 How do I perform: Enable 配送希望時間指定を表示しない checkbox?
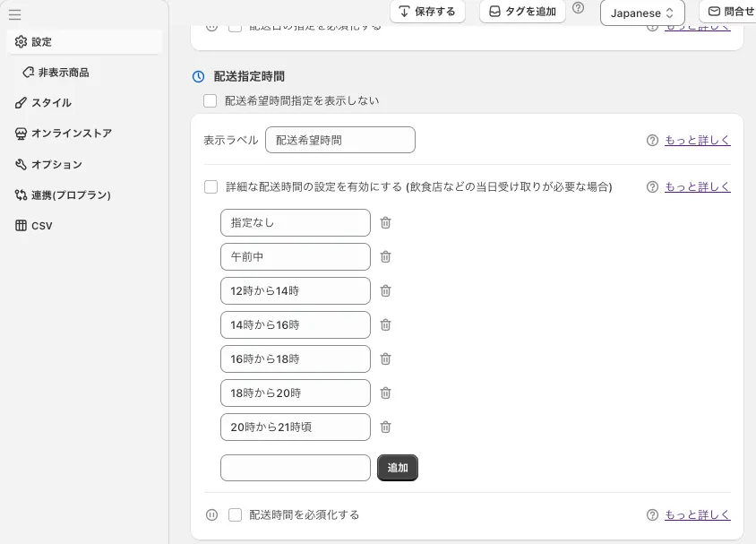210,101
